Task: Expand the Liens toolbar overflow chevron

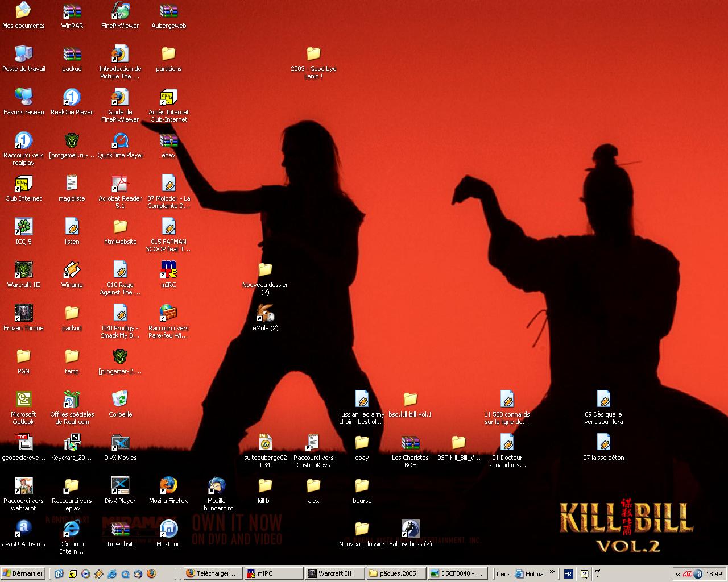Action: point(552,573)
